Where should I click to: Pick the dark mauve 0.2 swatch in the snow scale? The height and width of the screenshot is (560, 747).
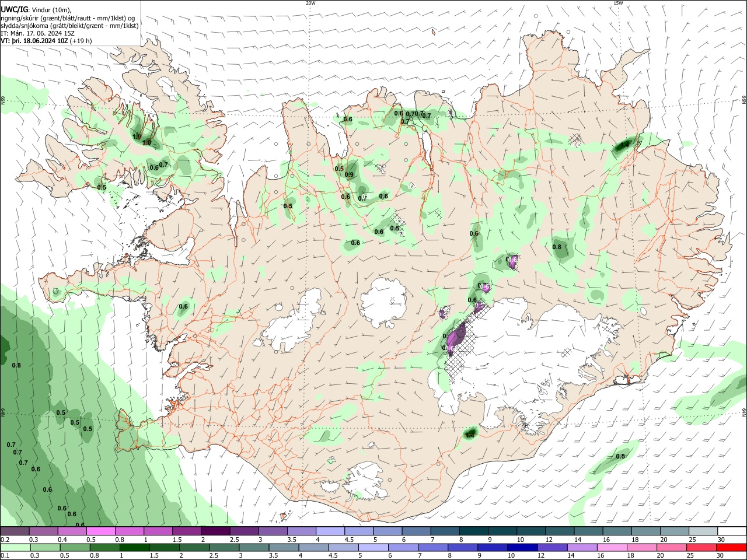(x=15, y=531)
